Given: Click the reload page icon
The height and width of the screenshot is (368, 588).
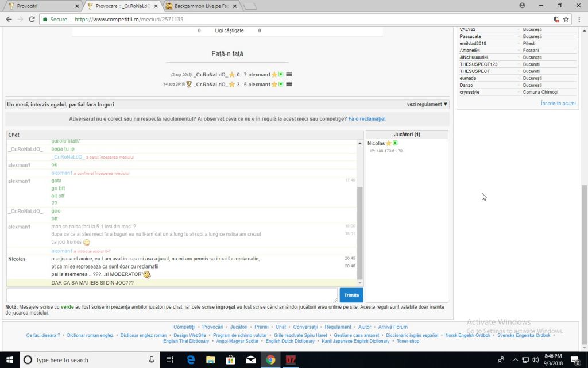Looking at the screenshot, I should (x=32, y=19).
